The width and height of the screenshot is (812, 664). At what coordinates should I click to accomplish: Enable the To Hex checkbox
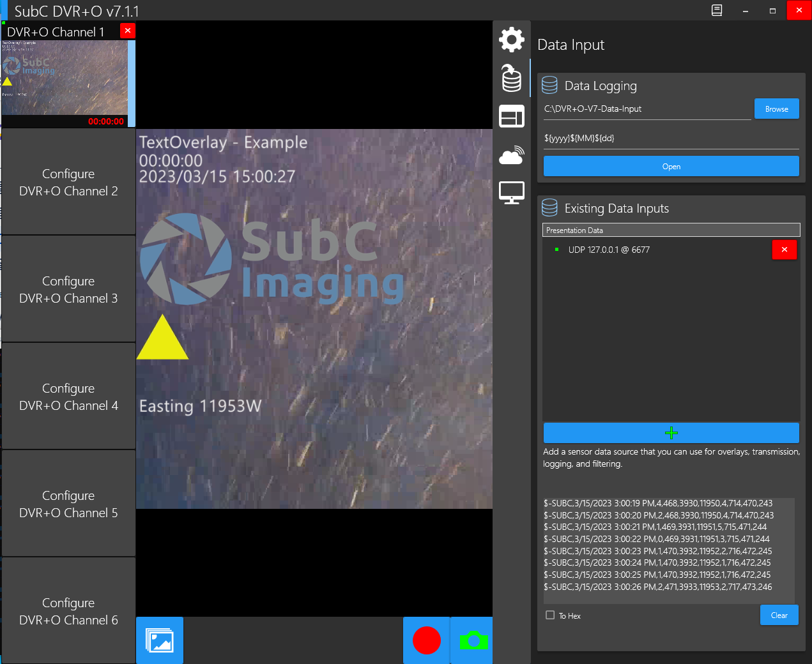pyautogui.click(x=550, y=615)
